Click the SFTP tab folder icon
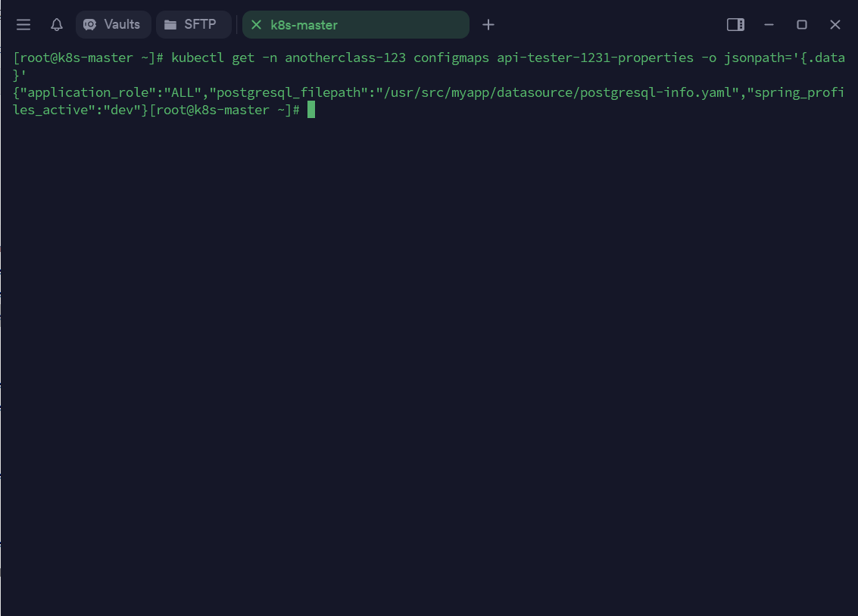 point(170,25)
